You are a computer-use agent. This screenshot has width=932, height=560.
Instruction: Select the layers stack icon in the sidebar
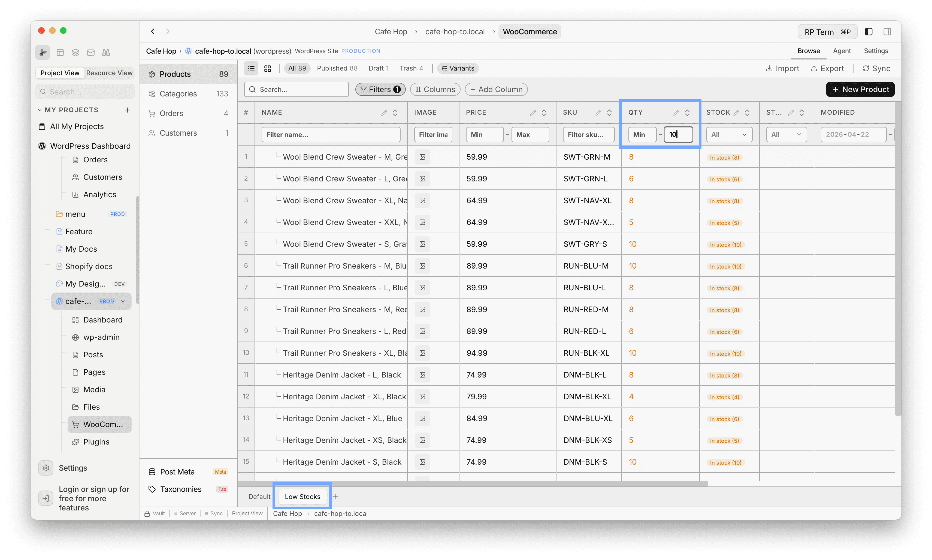75,53
